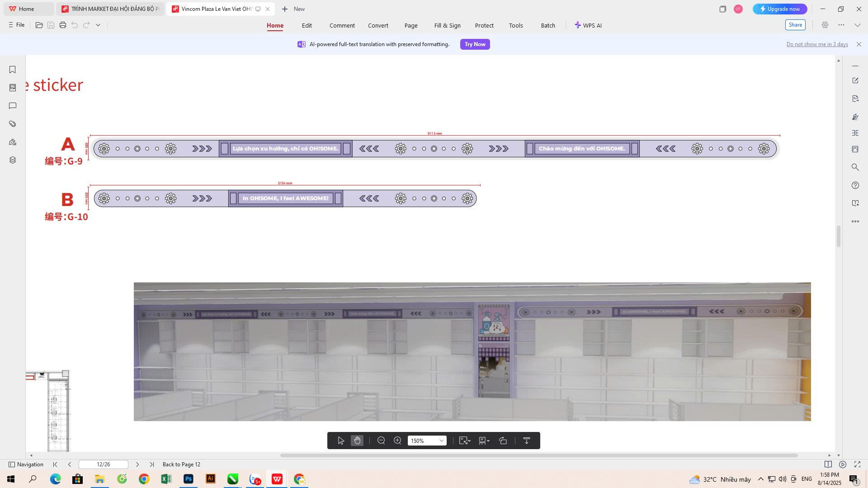The image size is (868, 488).
Task: Click the Windows Start button
Action: click(x=11, y=479)
